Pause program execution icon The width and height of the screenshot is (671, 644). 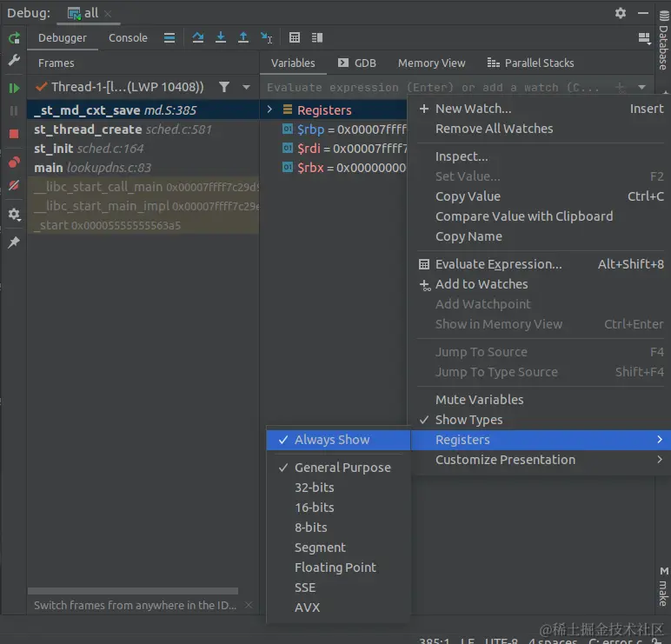(x=14, y=111)
